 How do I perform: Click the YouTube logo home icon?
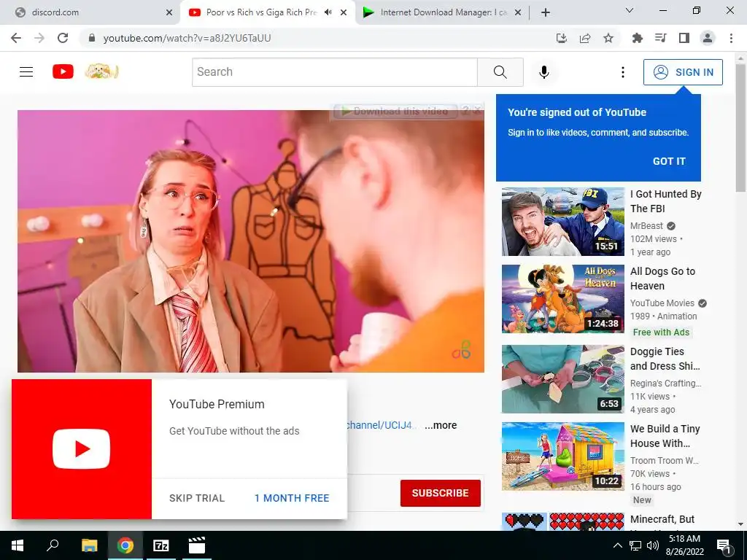[x=63, y=71]
